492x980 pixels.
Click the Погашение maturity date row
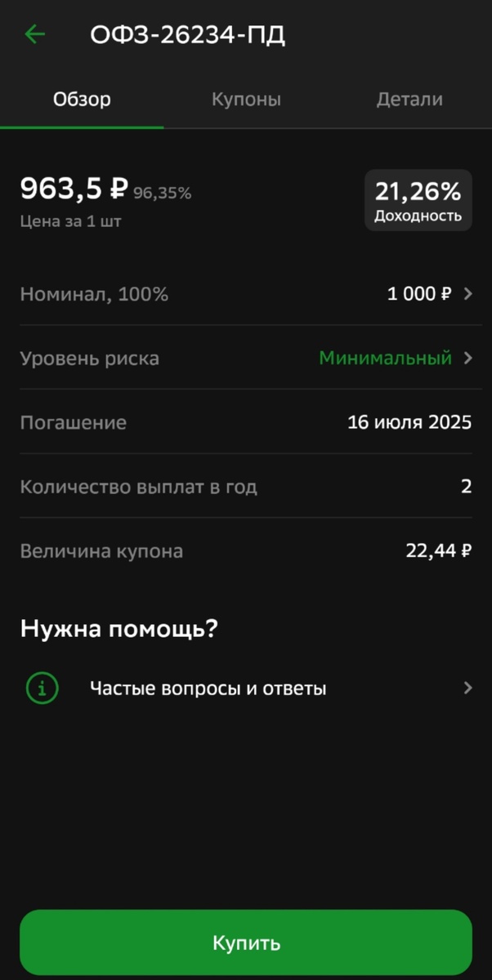[245, 422]
